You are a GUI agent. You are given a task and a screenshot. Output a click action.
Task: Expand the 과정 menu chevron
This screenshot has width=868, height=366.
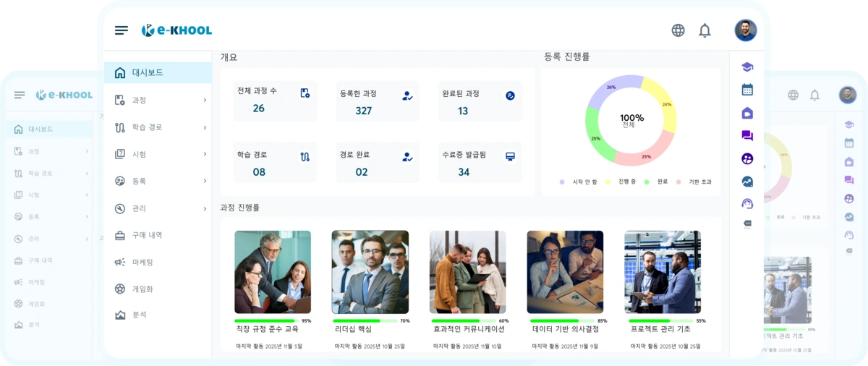pyautogui.click(x=205, y=101)
